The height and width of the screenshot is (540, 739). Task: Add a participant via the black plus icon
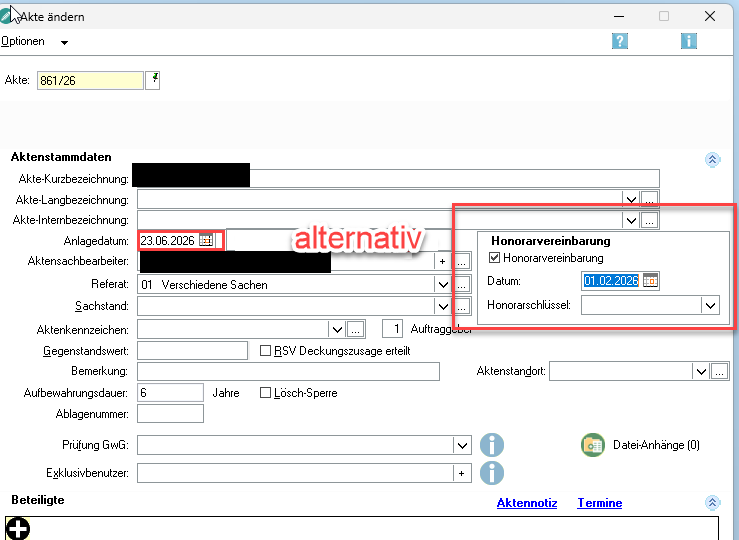click(18, 528)
